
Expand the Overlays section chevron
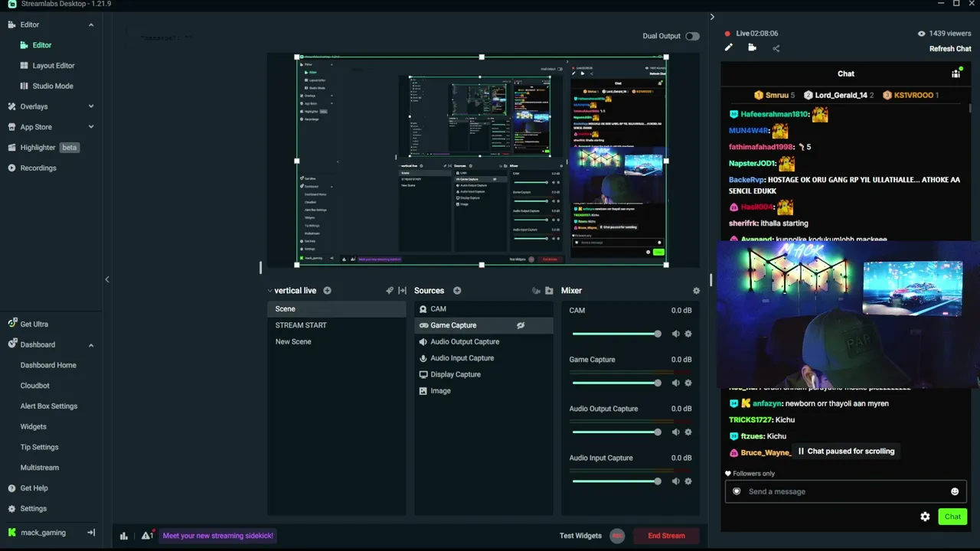pyautogui.click(x=91, y=106)
